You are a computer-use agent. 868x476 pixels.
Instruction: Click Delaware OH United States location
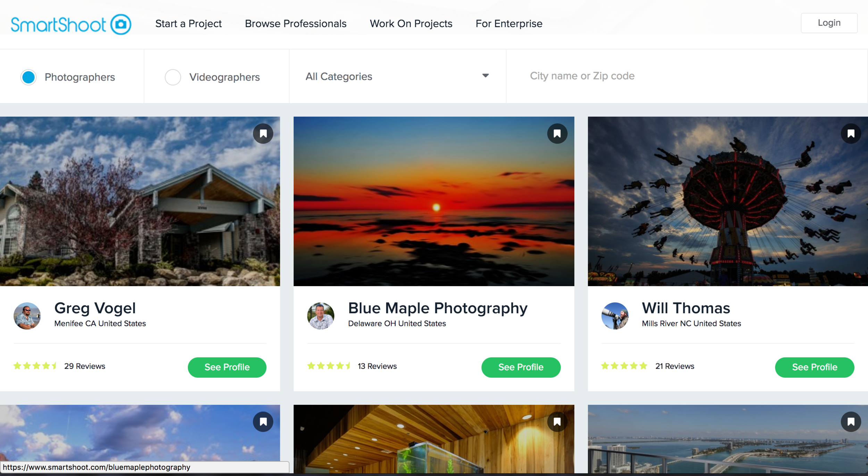(397, 324)
